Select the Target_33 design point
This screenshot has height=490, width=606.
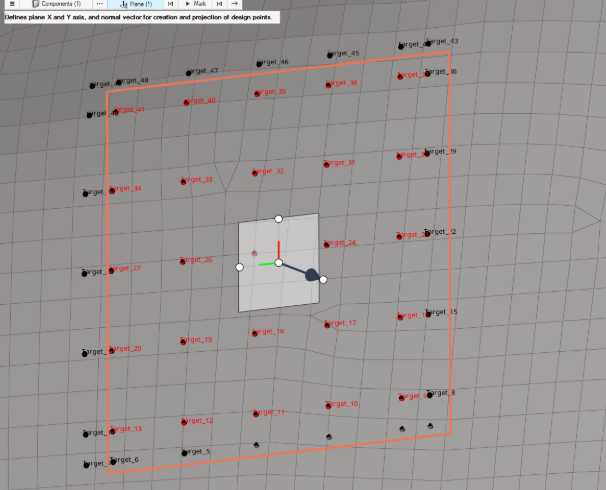[x=183, y=182]
